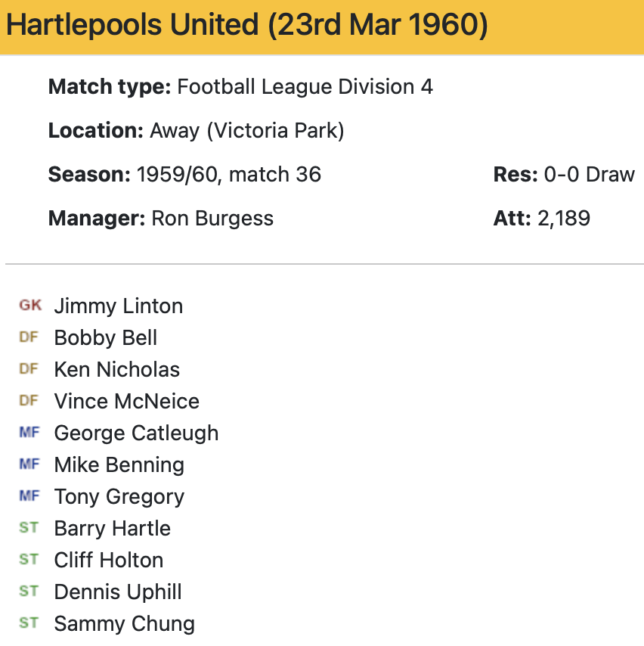Image resolution: width=644 pixels, height=646 pixels.
Task: Click the MF icon beside George Catleugh
Action: [29, 433]
